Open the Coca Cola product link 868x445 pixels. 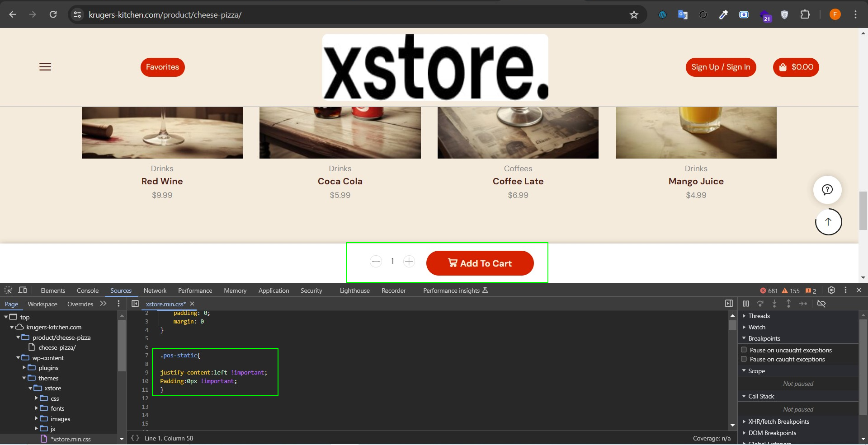click(x=340, y=181)
